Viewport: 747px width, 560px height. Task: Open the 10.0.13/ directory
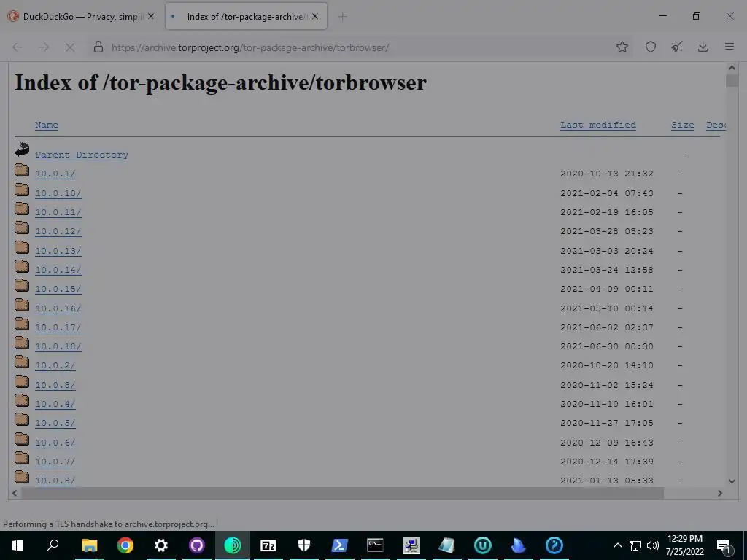pos(58,251)
